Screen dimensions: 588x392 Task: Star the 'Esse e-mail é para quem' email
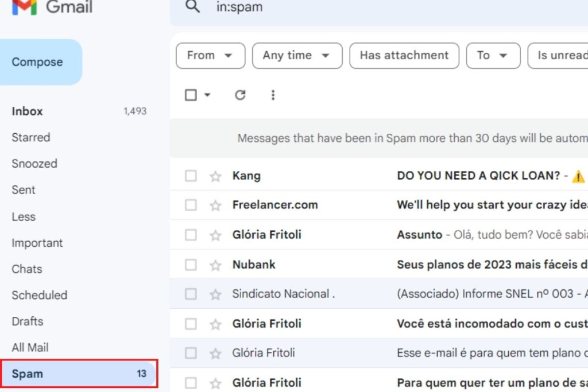[x=215, y=353]
